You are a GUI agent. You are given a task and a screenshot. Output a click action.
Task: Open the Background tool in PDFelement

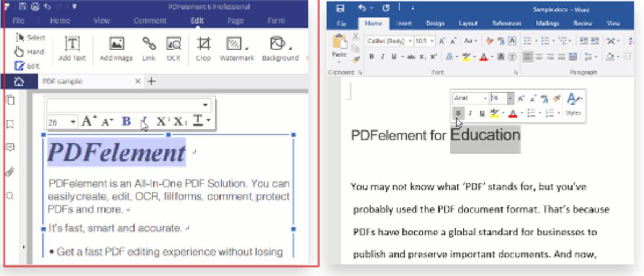coord(280,48)
